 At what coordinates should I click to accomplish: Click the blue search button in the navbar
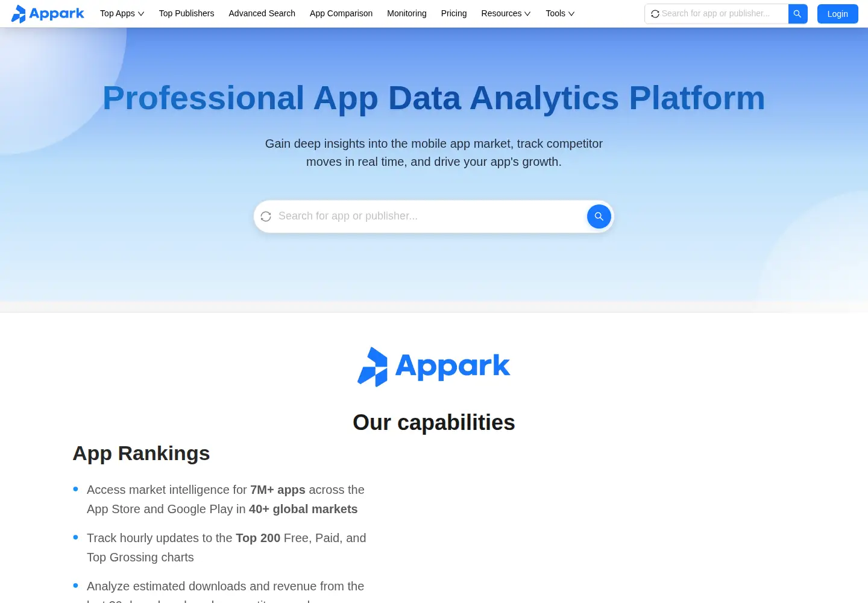coord(797,14)
